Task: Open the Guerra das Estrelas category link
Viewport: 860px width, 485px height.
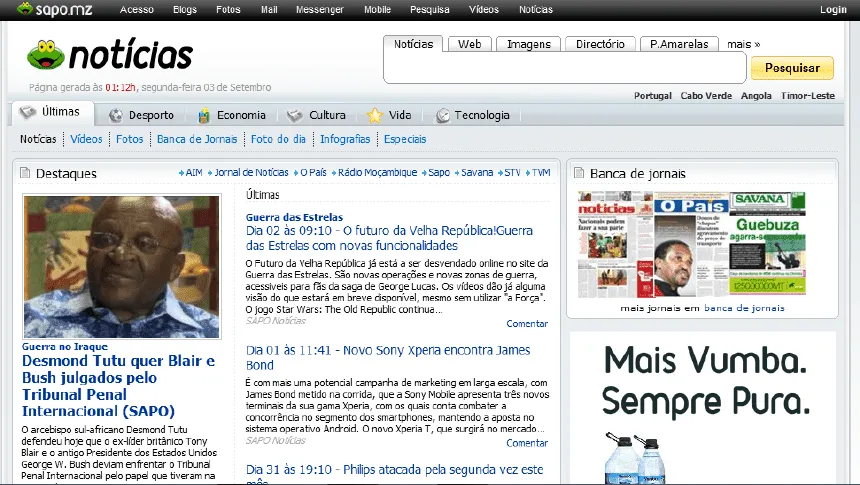Action: coord(294,217)
